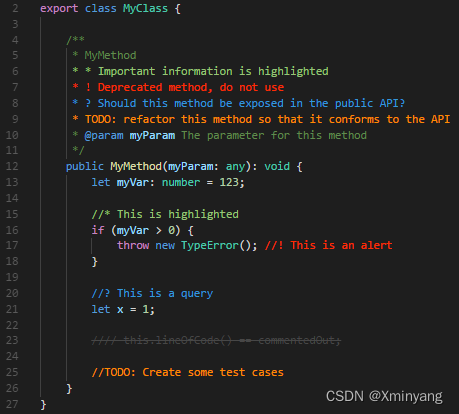Click the '//* This is highlighted' comment
The height and width of the screenshot is (414, 459).
coord(165,214)
